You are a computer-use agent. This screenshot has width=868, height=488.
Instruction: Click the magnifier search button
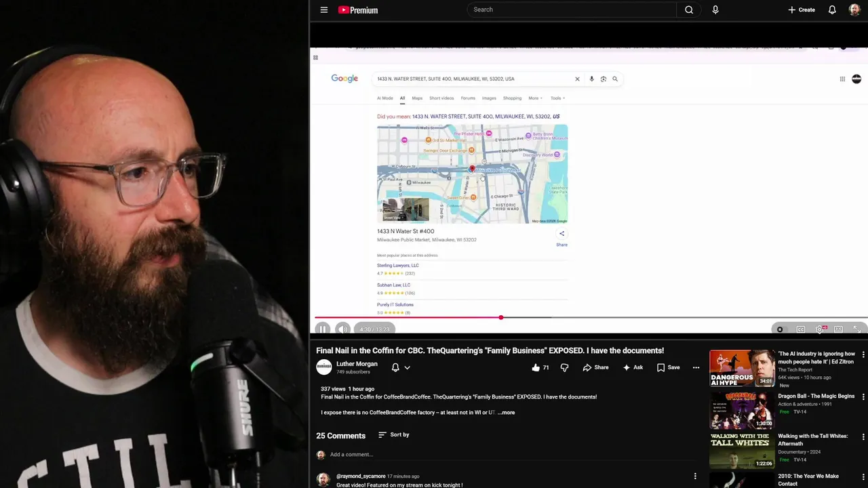pos(689,9)
